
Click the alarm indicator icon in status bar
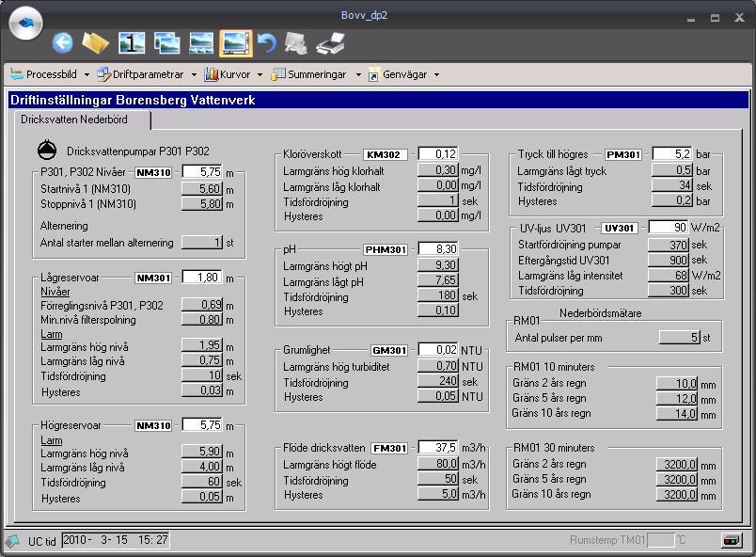732,540
